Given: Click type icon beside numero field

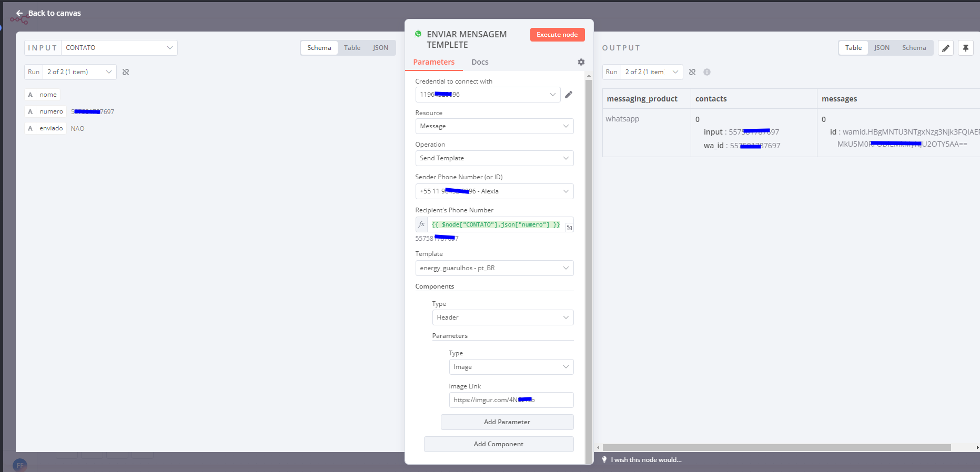Looking at the screenshot, I should 30,111.
